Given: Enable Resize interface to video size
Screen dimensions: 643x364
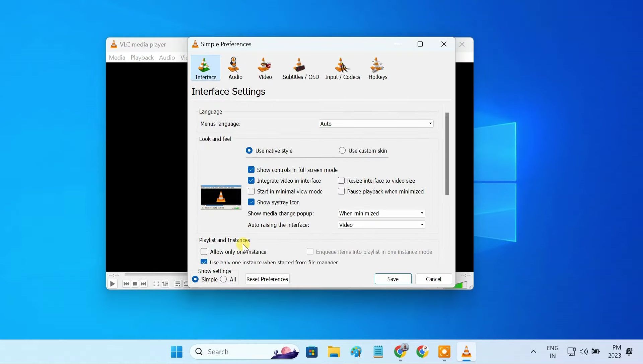Looking at the screenshot, I should tap(341, 181).
